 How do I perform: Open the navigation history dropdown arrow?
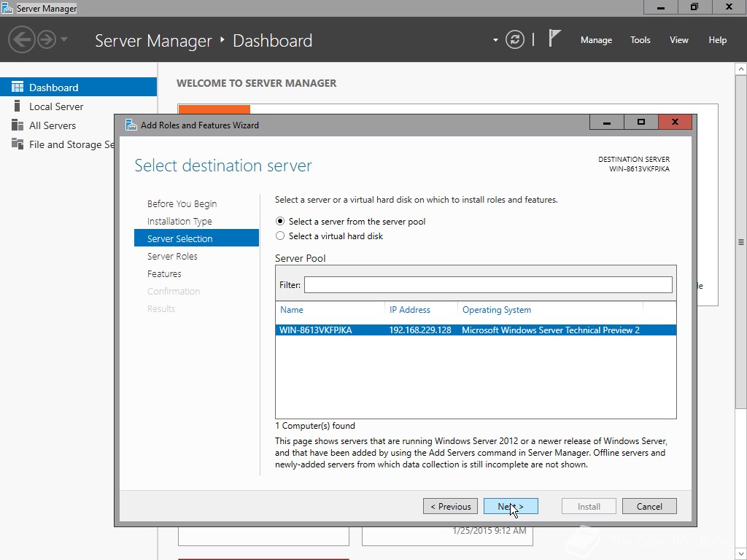pos(64,39)
